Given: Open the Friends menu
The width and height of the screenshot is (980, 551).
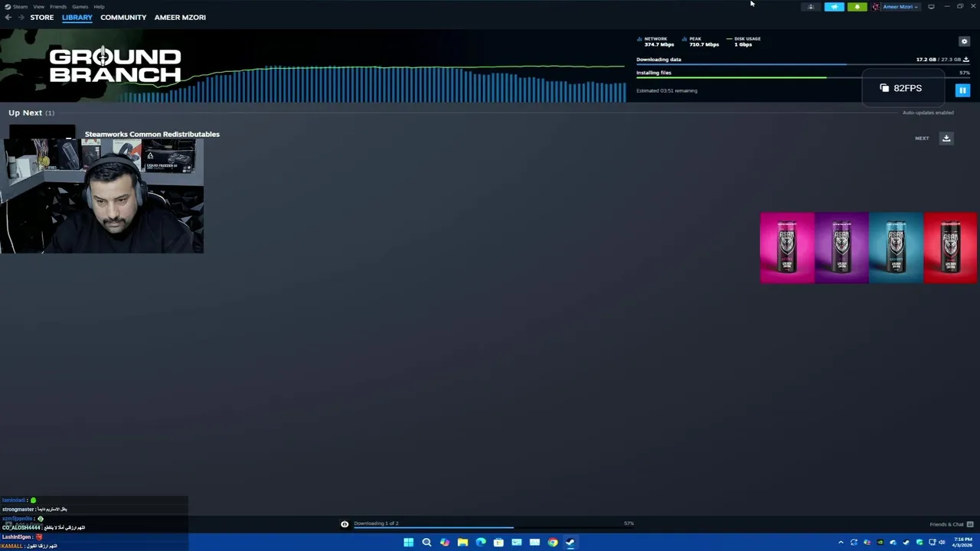Looking at the screenshot, I should point(58,6).
